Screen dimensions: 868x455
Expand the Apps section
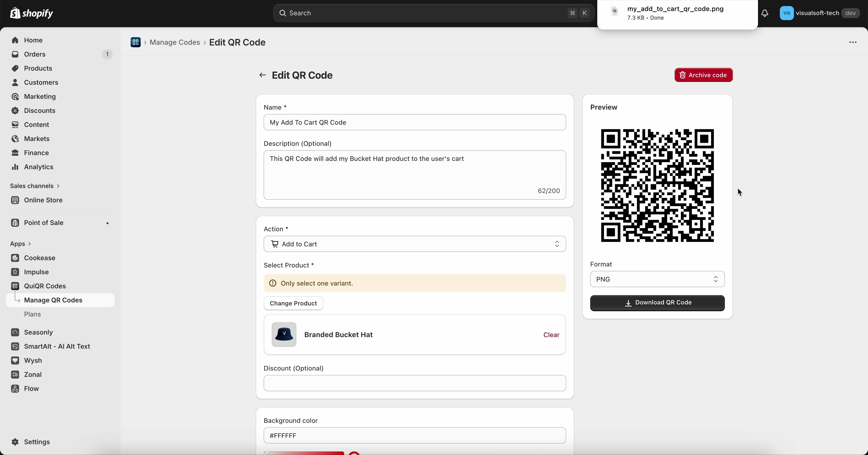(x=20, y=244)
